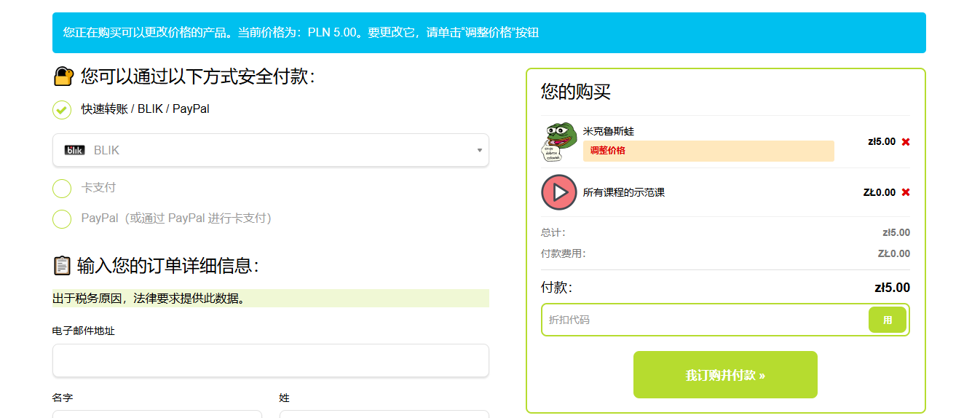Click the red play icon for demo lessons
The image size is (980, 418).
(559, 192)
